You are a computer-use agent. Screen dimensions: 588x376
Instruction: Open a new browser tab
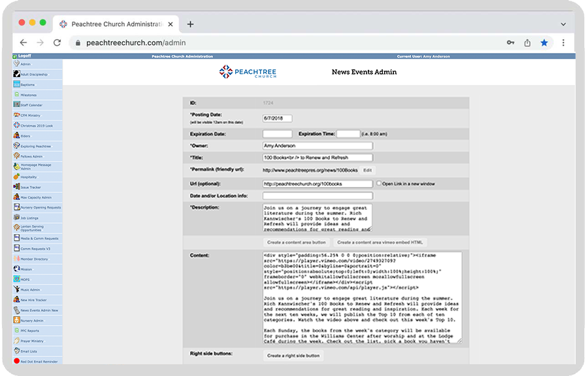(x=191, y=24)
